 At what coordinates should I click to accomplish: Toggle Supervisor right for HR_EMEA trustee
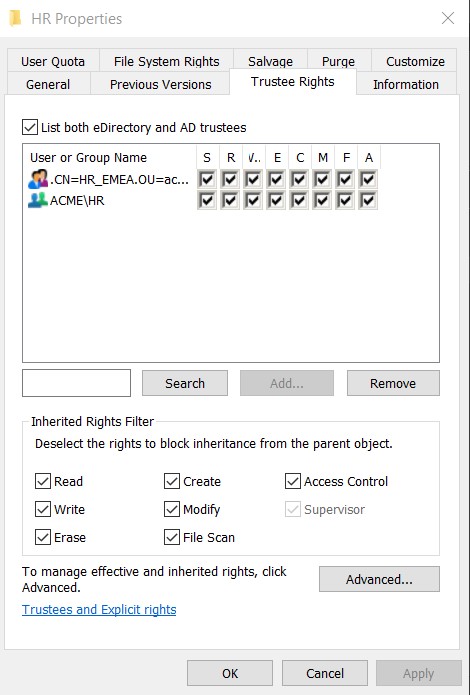pyautogui.click(x=207, y=180)
